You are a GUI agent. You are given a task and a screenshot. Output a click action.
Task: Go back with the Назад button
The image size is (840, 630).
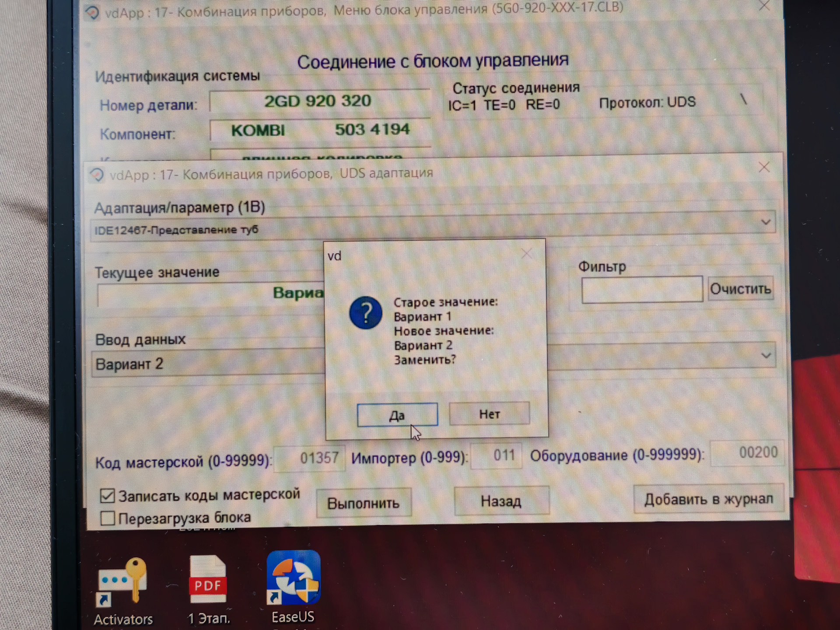coord(501,500)
